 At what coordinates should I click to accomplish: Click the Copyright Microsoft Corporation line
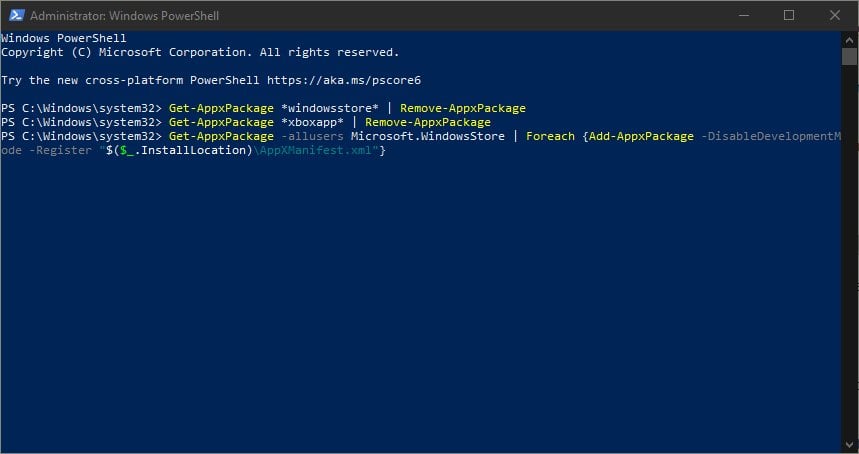tap(200, 52)
